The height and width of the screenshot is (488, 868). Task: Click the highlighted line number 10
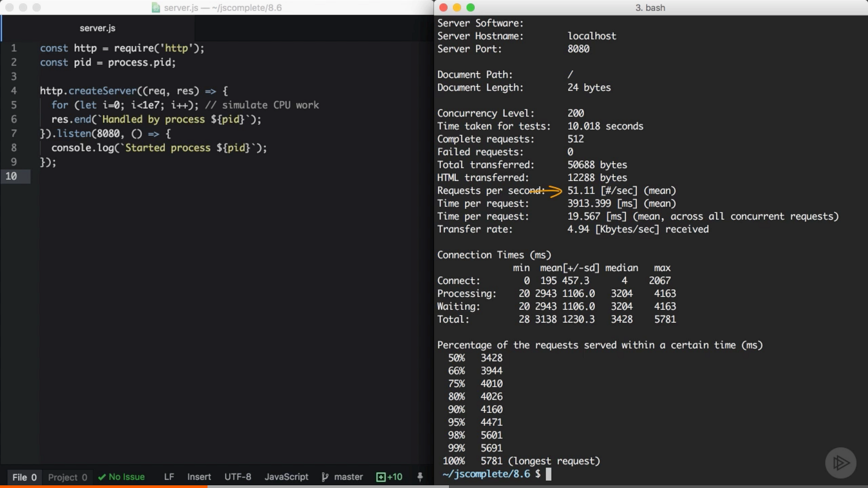pyautogui.click(x=11, y=176)
